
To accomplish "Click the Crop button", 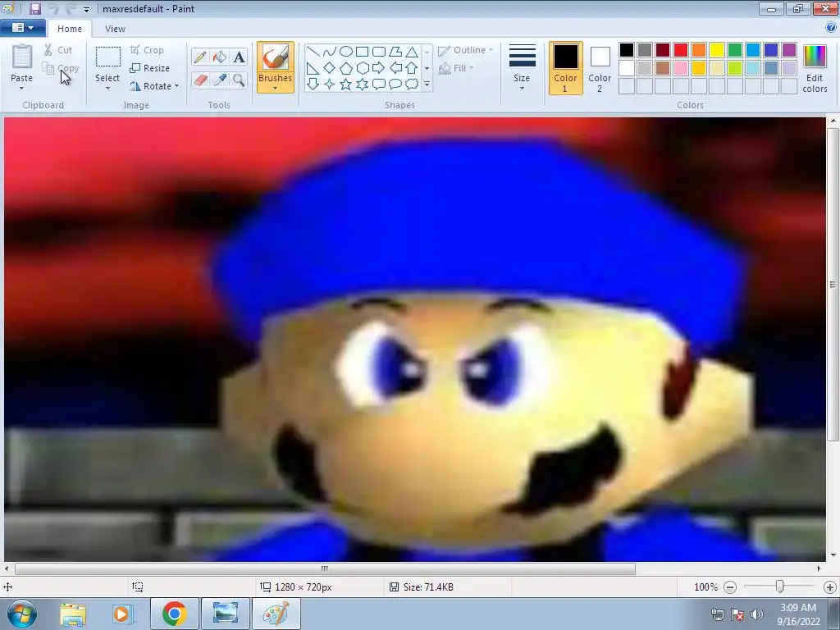I will click(147, 50).
